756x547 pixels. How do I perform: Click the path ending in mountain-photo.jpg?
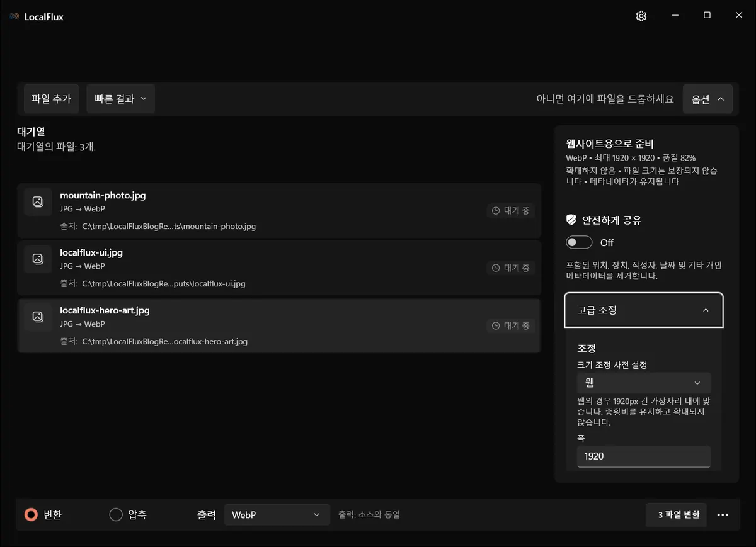(169, 226)
